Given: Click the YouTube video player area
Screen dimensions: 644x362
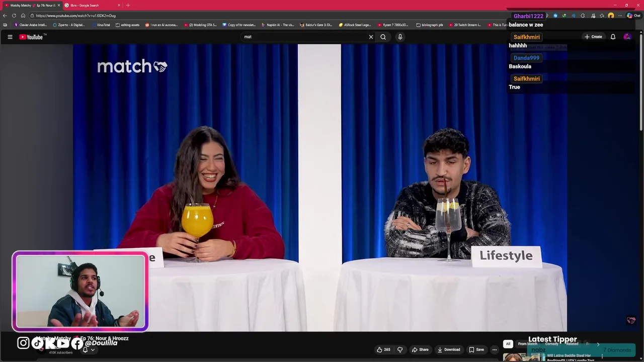Looking at the screenshot, I should [320, 188].
